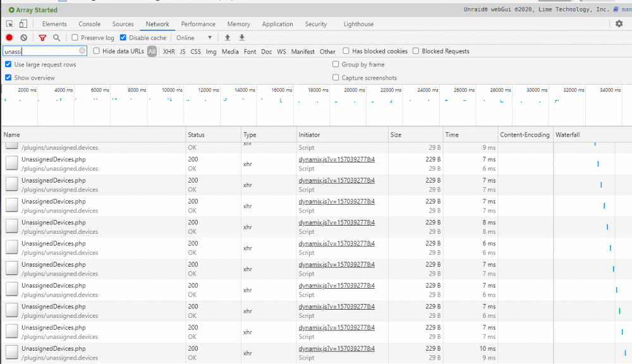Enable Has blocked cookies filter
The width and height of the screenshot is (632, 364).
(346, 51)
